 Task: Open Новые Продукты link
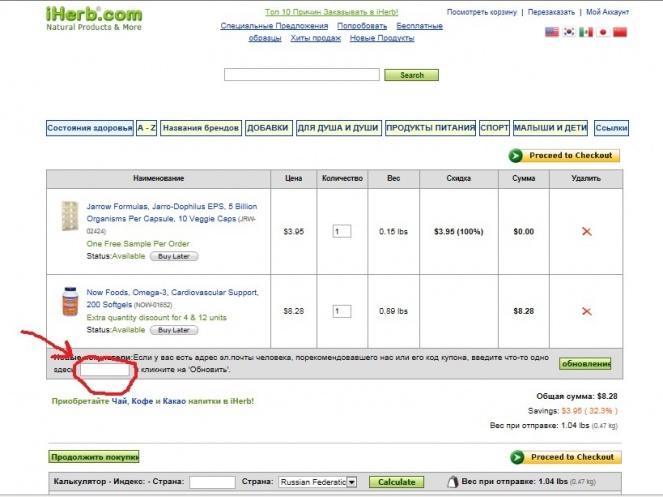tap(382, 38)
